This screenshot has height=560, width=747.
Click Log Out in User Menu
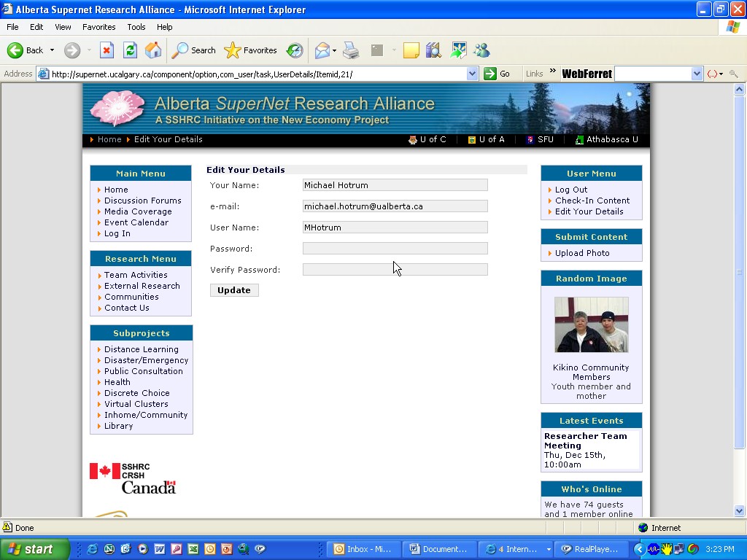pos(571,190)
